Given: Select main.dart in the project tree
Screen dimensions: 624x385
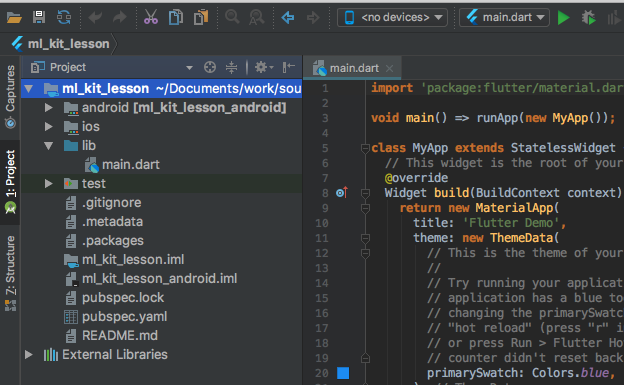Looking at the screenshot, I should pyautogui.click(x=131, y=164).
